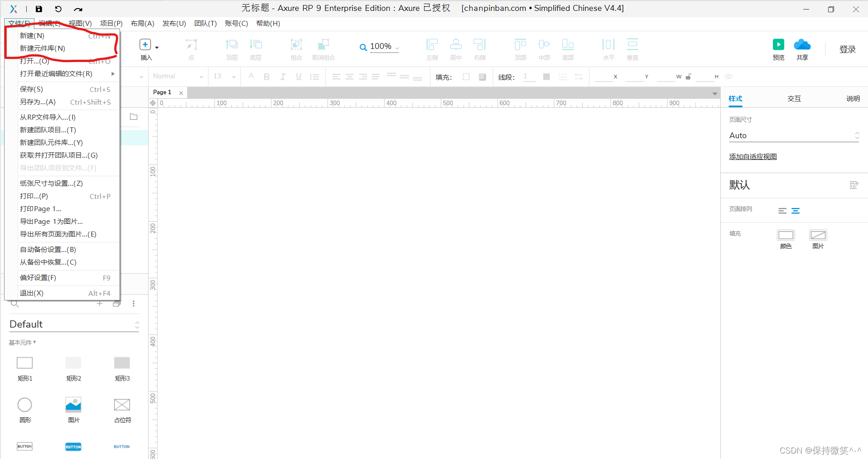
Task: Click Align Bottom (底部) icon
Action: click(x=568, y=44)
